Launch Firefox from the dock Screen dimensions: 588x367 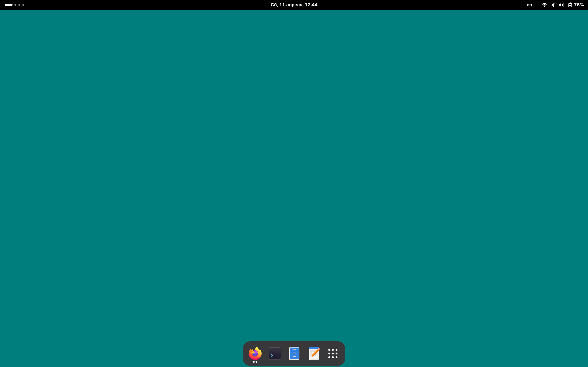tap(255, 353)
